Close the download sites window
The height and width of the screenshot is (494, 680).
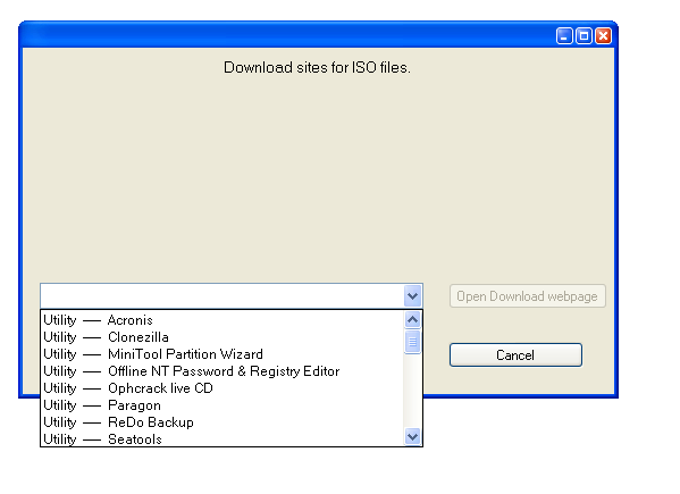pos(603,36)
